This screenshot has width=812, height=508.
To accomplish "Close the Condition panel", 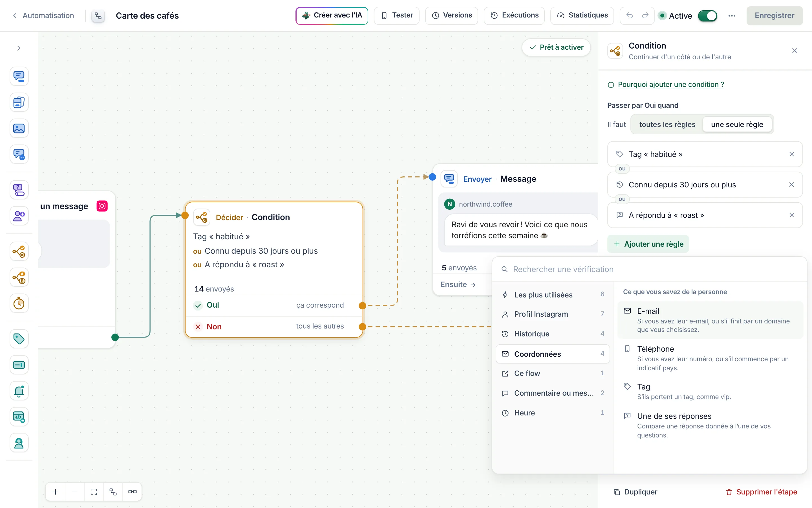I will click(795, 51).
